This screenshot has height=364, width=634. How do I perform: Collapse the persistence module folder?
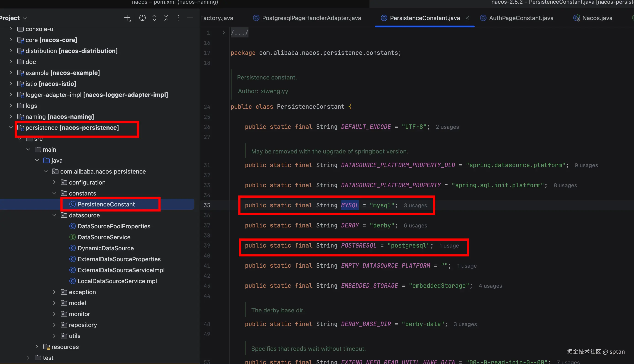[11, 127]
